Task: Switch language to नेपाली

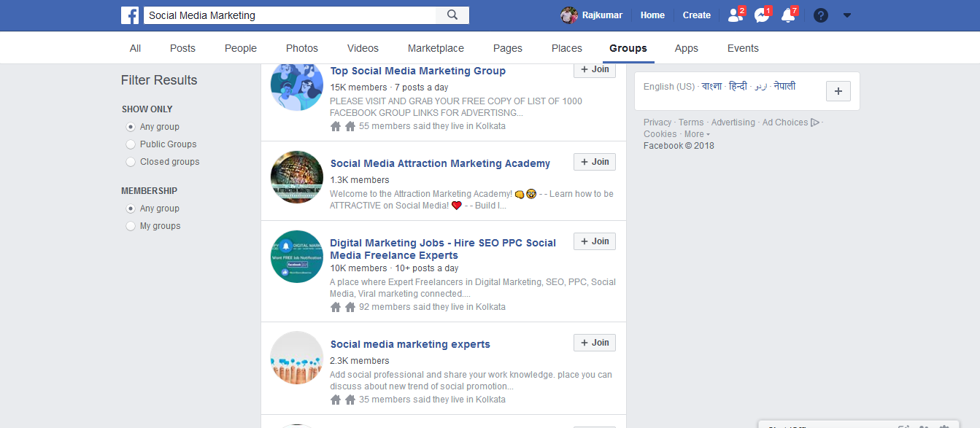Action: tap(784, 86)
